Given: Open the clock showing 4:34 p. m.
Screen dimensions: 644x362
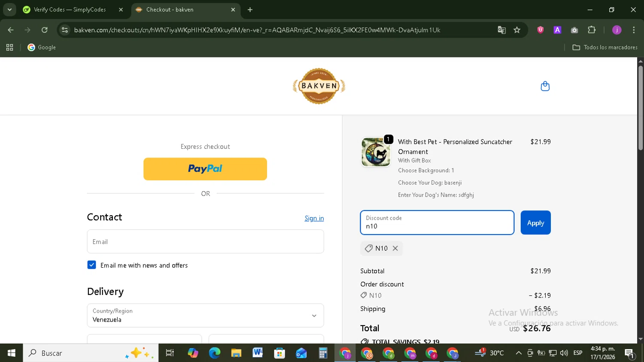Looking at the screenshot, I should coord(603,353).
